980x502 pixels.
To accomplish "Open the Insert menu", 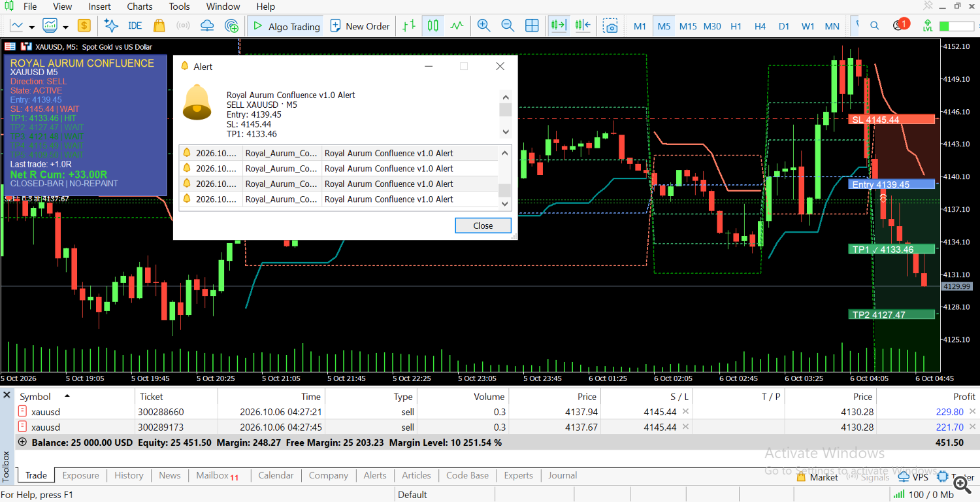I will pyautogui.click(x=99, y=7).
